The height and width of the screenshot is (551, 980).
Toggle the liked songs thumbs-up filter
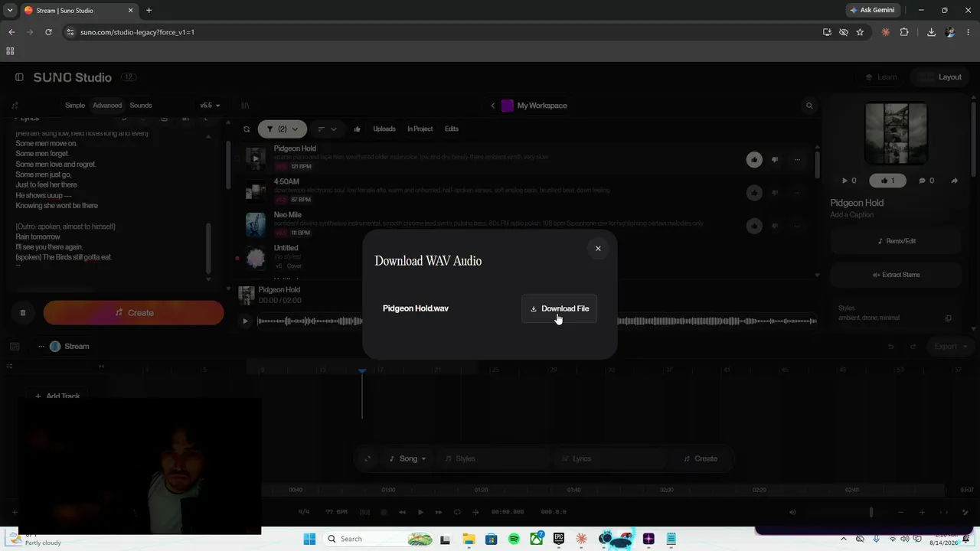pyautogui.click(x=357, y=129)
